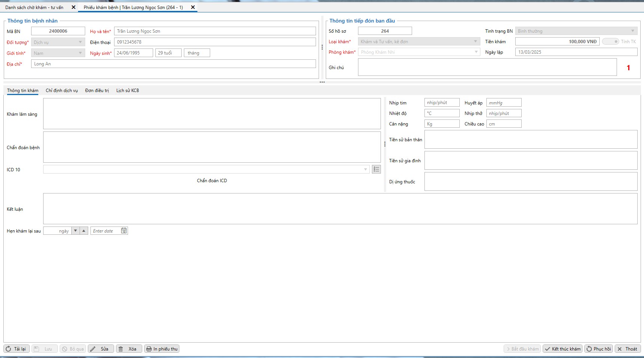
Task: Click the Ngày sinh date field
Action: [x=134, y=53]
